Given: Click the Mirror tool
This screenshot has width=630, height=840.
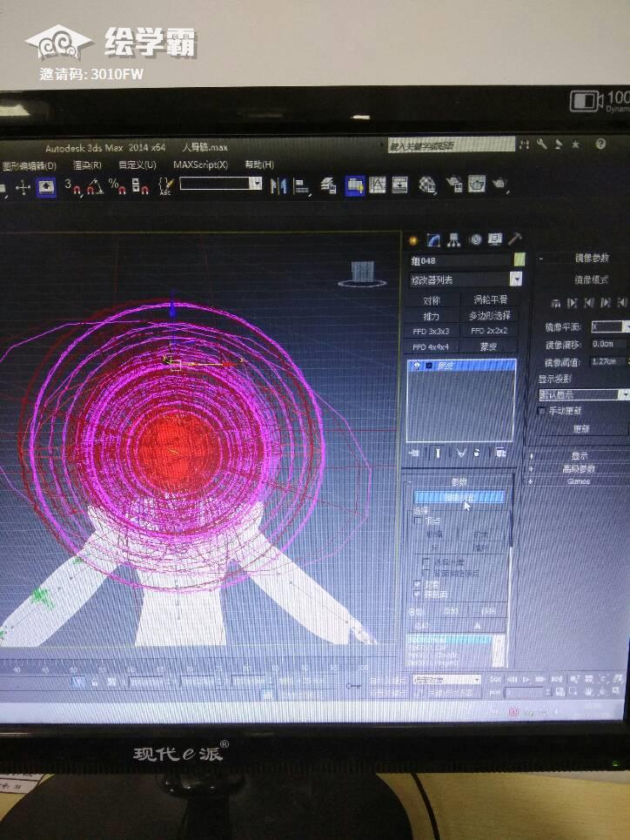Looking at the screenshot, I should click(x=278, y=186).
